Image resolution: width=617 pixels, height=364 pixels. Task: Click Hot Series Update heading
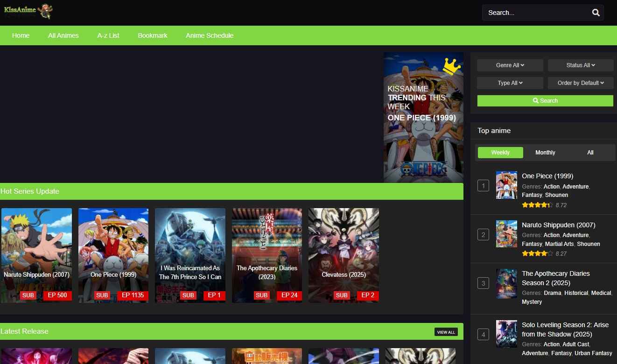coord(30,191)
